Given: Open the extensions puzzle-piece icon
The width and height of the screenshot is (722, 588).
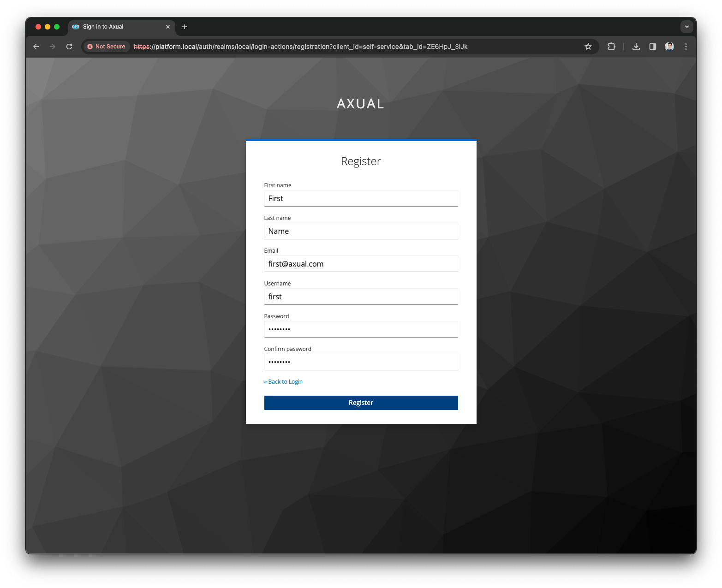Looking at the screenshot, I should [x=611, y=47].
